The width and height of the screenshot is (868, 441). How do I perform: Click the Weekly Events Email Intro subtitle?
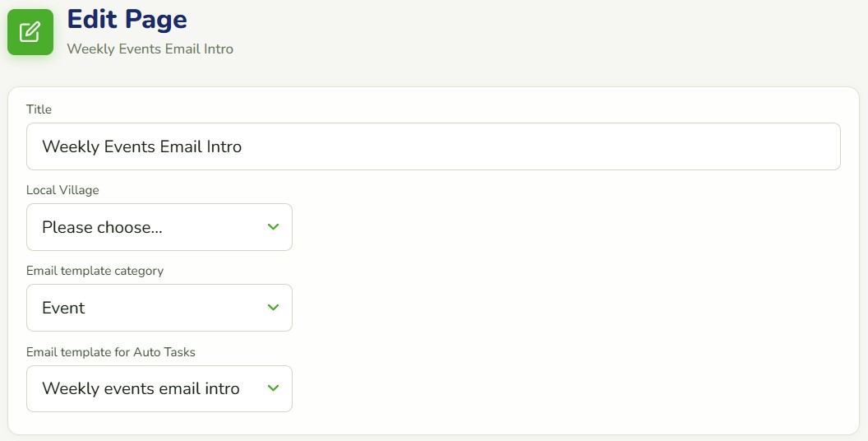coord(150,49)
